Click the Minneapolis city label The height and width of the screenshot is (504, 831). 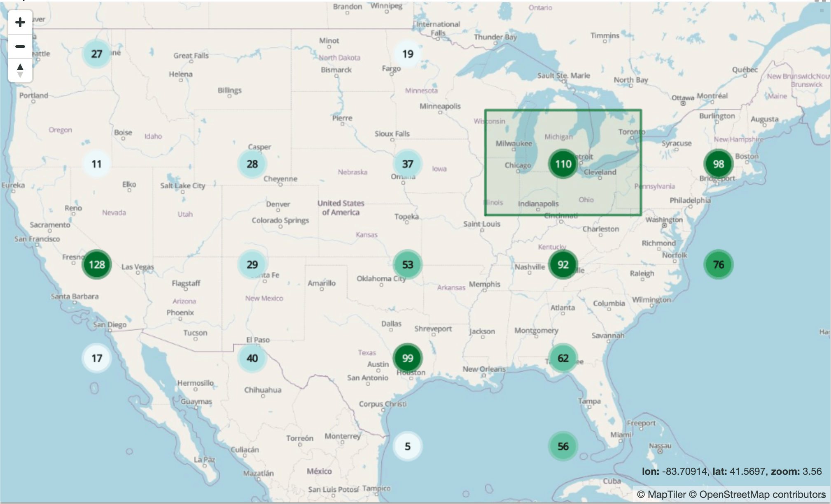[x=440, y=106]
